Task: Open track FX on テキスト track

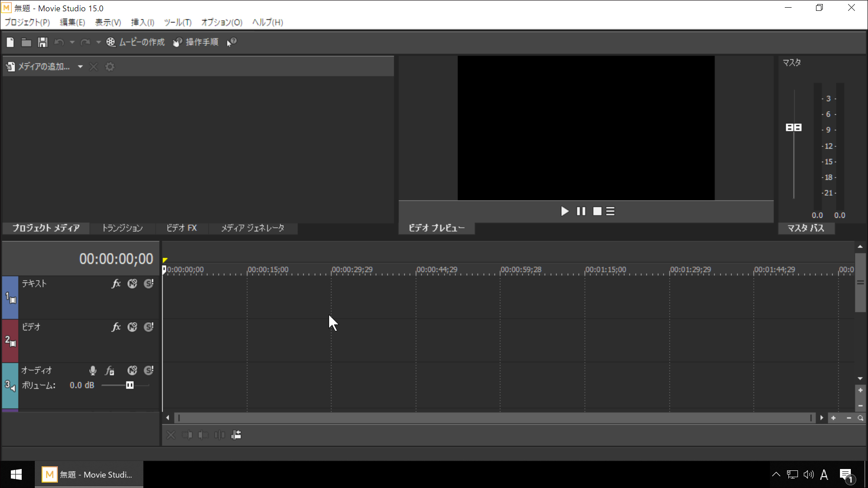Action: (x=116, y=283)
